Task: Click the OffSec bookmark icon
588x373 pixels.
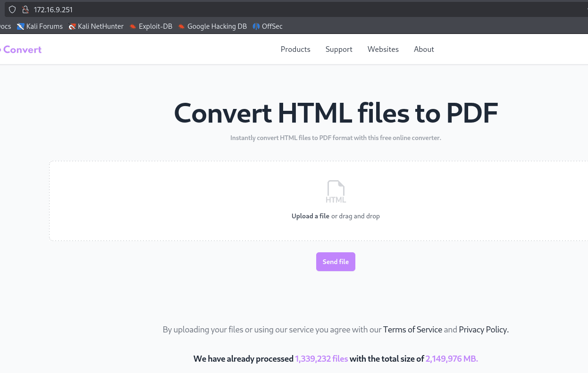Action: click(256, 26)
